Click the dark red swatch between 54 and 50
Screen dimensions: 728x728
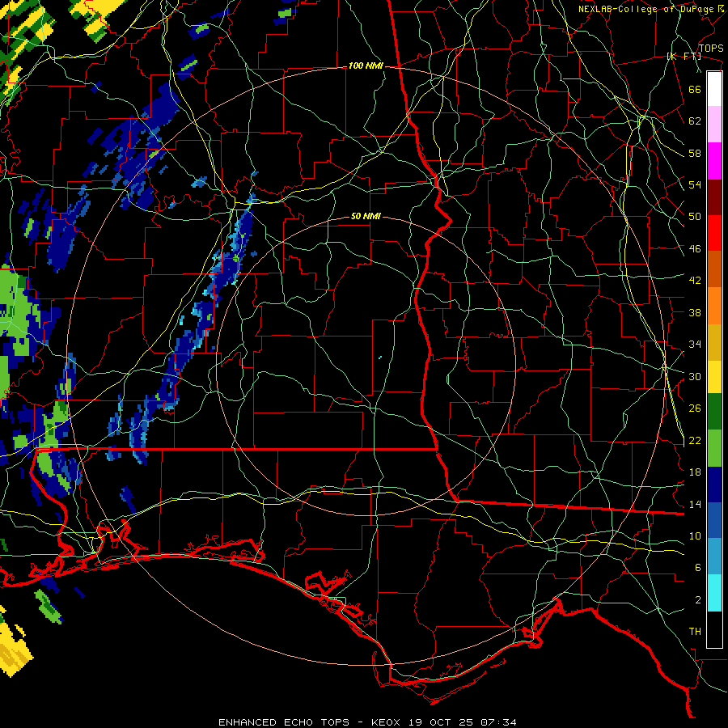coord(714,197)
